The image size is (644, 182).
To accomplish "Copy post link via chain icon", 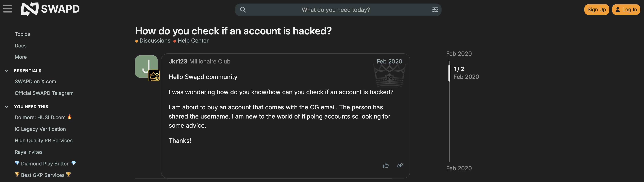I will tap(400, 165).
